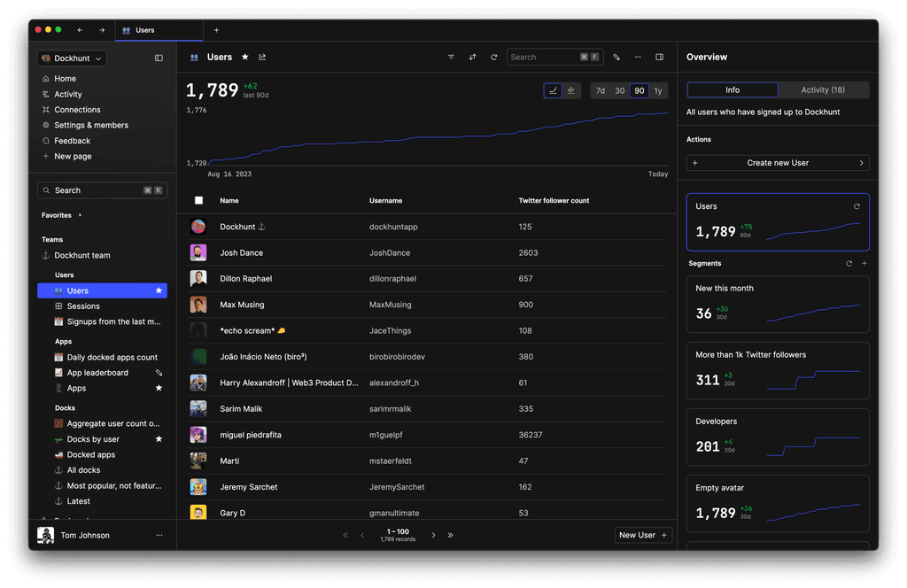The width and height of the screenshot is (907, 588).
Task: Click the New User button
Action: tap(643, 536)
